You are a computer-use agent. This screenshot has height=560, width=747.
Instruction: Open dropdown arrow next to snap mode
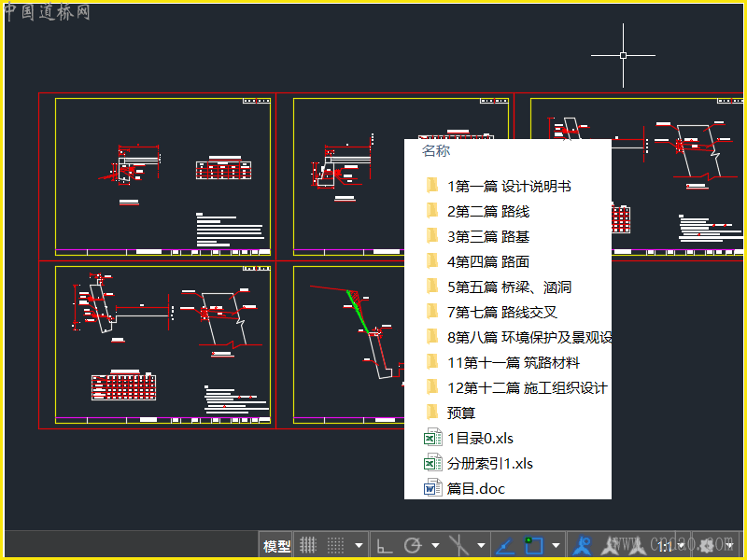coord(359,545)
